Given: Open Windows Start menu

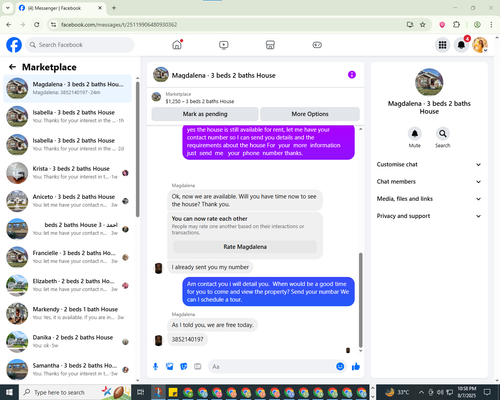Looking at the screenshot, I should [x=9, y=392].
